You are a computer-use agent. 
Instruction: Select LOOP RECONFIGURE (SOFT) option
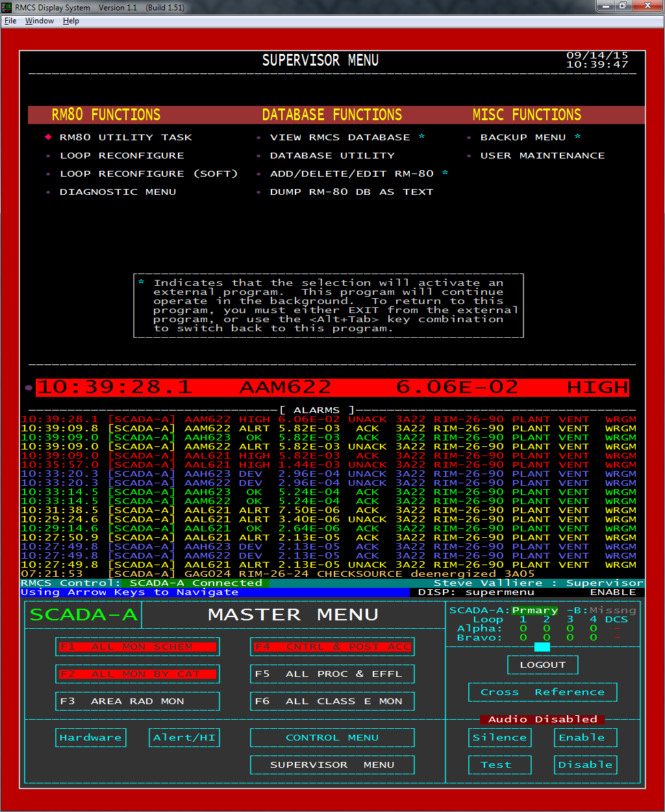pos(149,173)
